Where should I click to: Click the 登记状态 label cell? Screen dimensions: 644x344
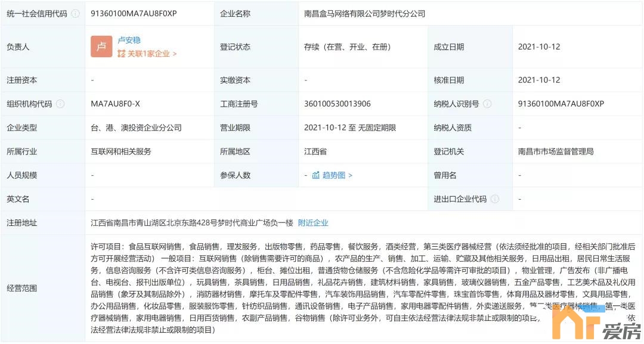[256, 47]
